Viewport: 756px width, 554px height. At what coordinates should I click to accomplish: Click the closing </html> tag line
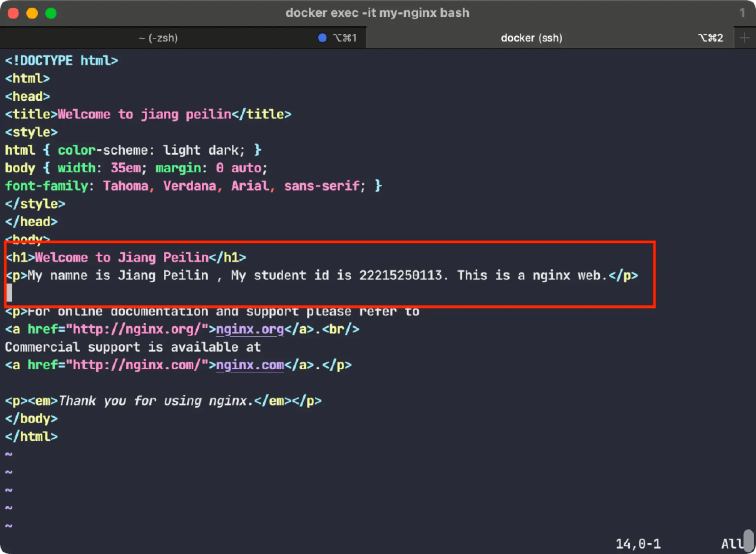pyautogui.click(x=32, y=437)
